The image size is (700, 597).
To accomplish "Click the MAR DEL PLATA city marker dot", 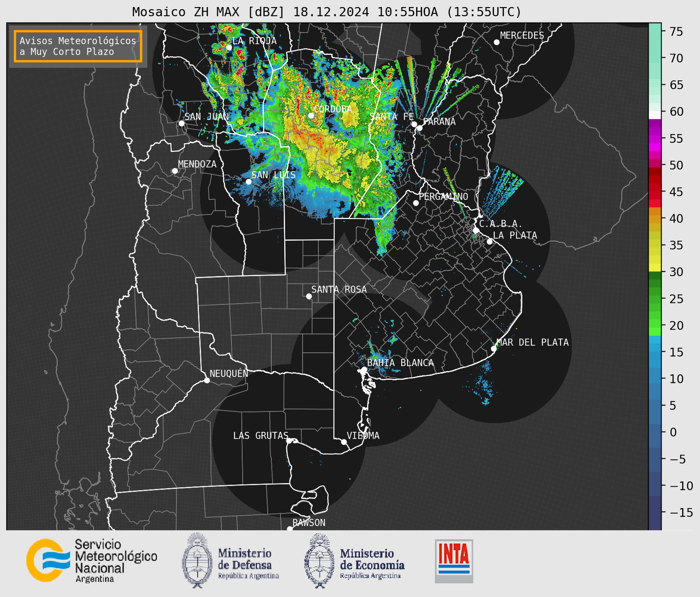I will 494,349.
